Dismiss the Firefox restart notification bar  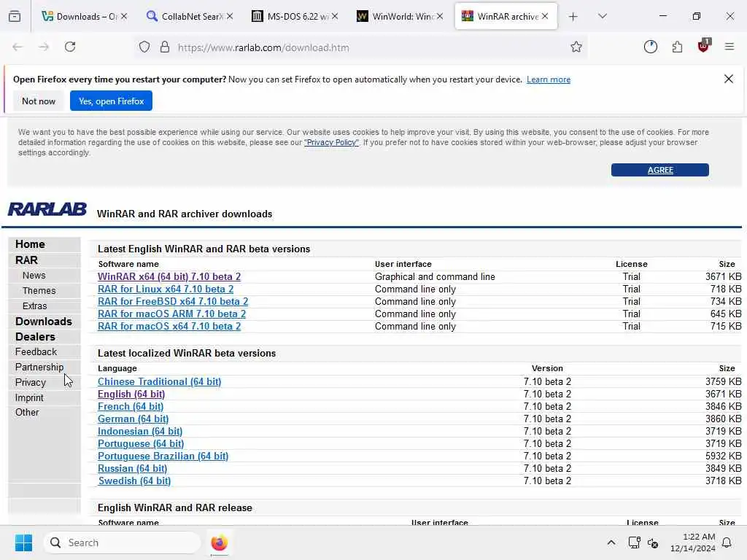tap(729, 79)
